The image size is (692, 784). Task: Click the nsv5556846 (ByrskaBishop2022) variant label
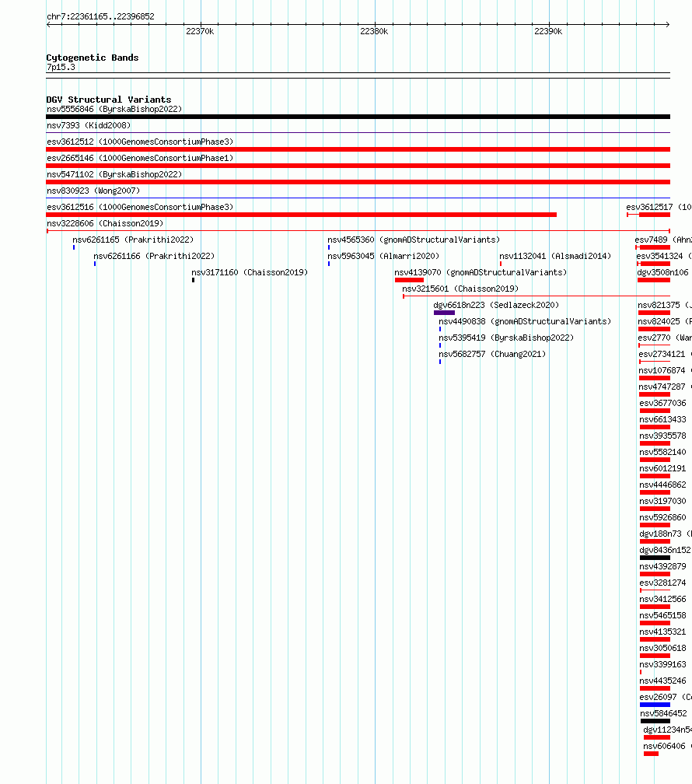114,109
